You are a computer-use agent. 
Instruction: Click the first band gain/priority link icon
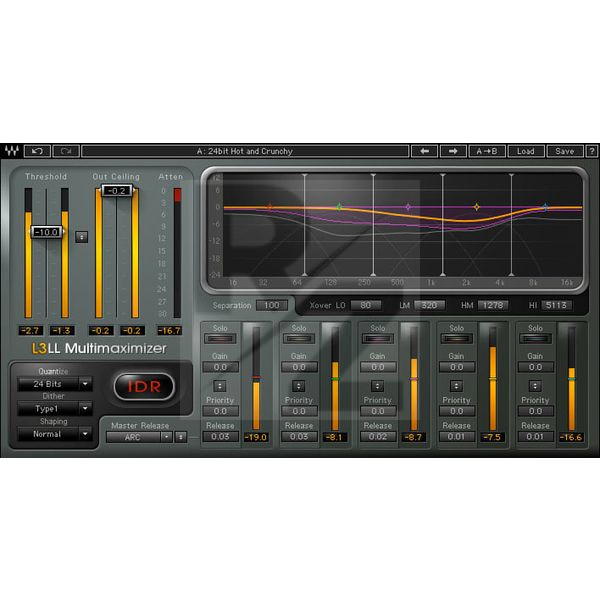click(220, 386)
